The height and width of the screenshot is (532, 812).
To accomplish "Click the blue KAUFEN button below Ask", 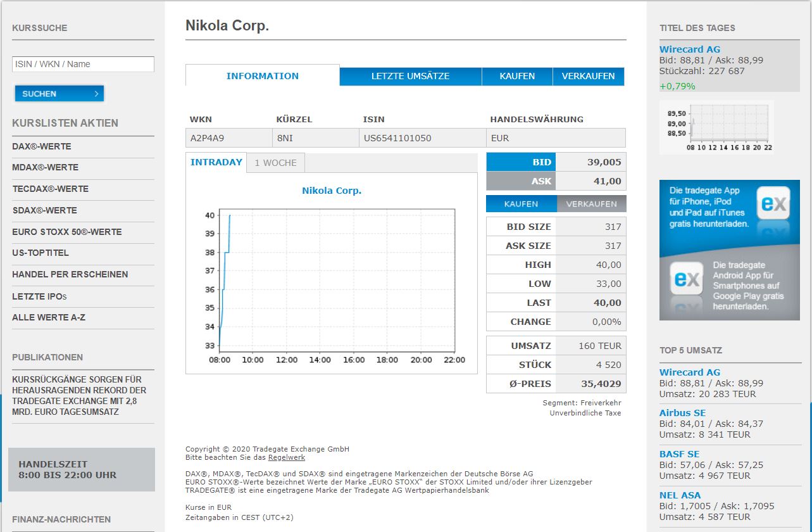I will pyautogui.click(x=522, y=204).
